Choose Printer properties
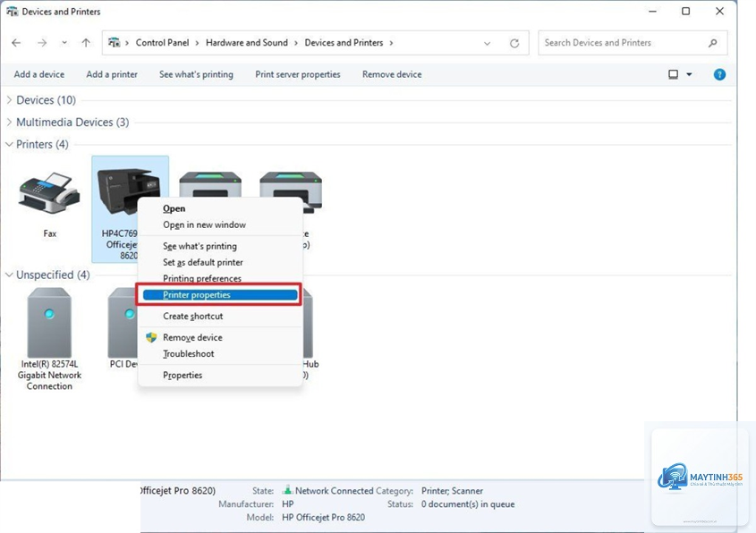756x533 pixels. tap(220, 295)
